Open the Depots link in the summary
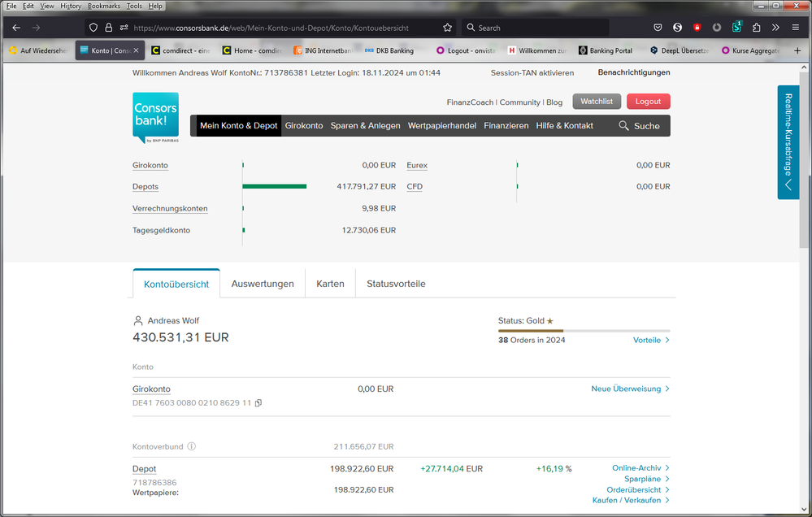The image size is (812, 517). (x=145, y=186)
